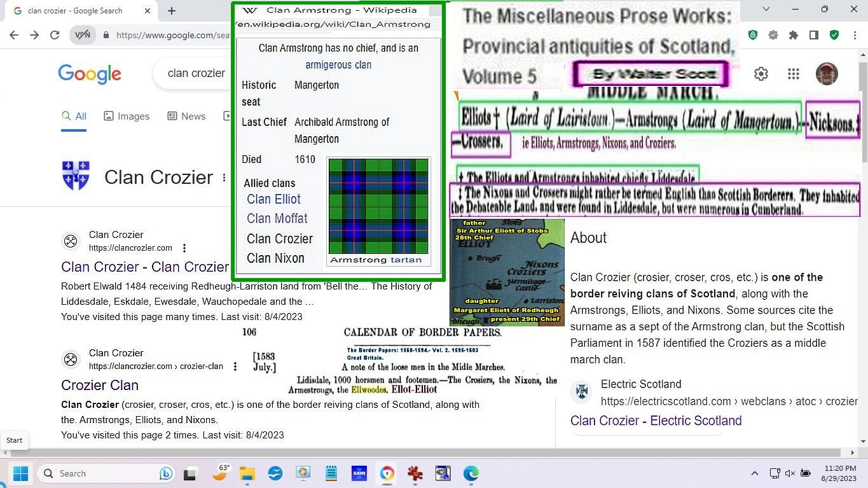Select the All search tab
Screen dimensions: 868x488
tap(74, 116)
